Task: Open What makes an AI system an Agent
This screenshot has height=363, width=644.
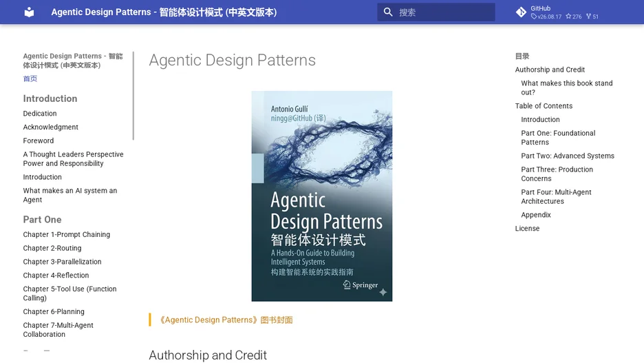Action: [x=69, y=195]
